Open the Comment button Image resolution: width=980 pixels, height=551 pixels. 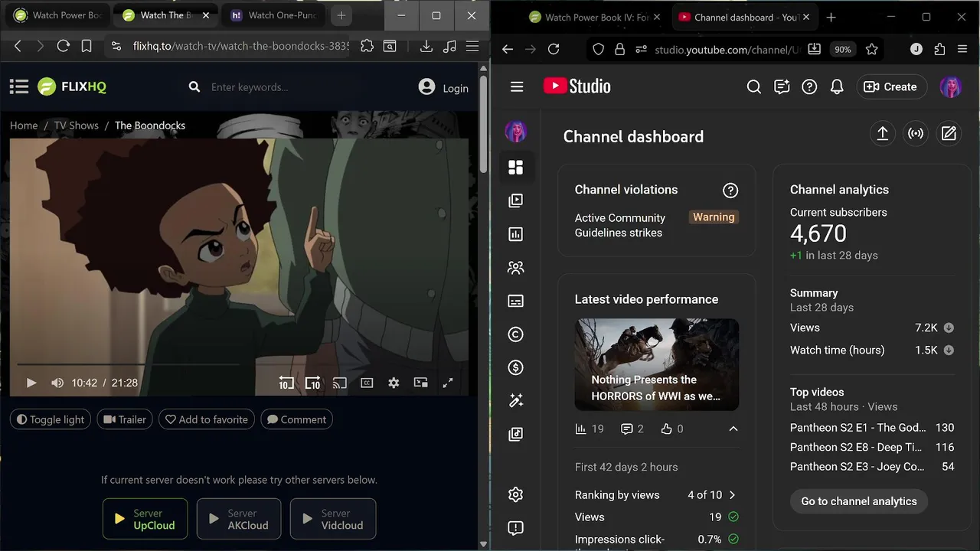[296, 419]
